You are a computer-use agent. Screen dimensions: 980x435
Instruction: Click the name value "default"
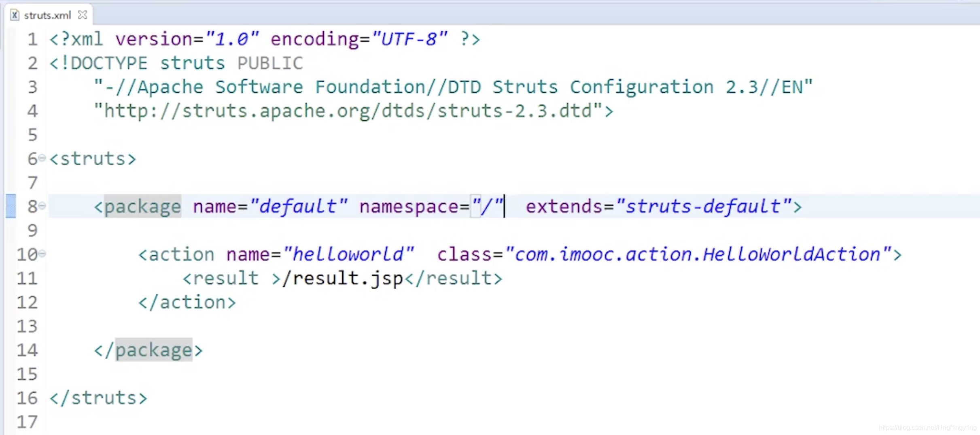point(299,206)
